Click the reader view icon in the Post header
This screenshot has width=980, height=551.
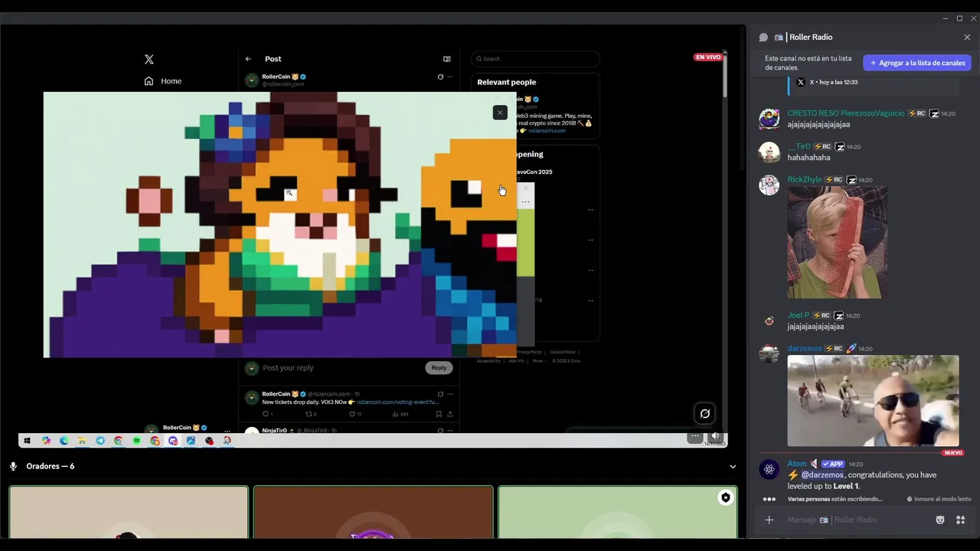click(447, 59)
